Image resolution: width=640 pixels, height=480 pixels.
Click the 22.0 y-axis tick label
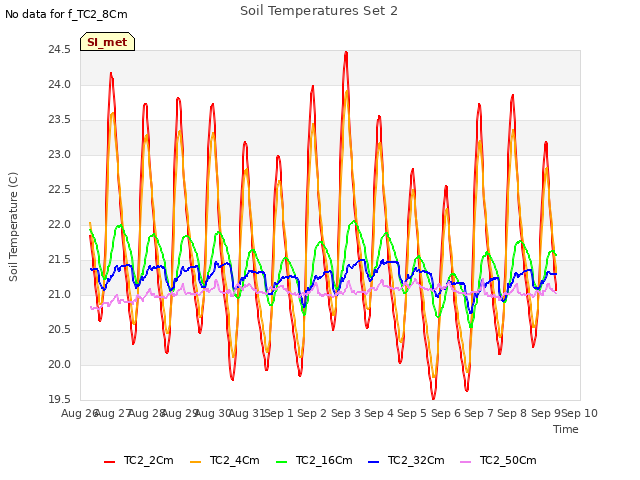tap(60, 224)
